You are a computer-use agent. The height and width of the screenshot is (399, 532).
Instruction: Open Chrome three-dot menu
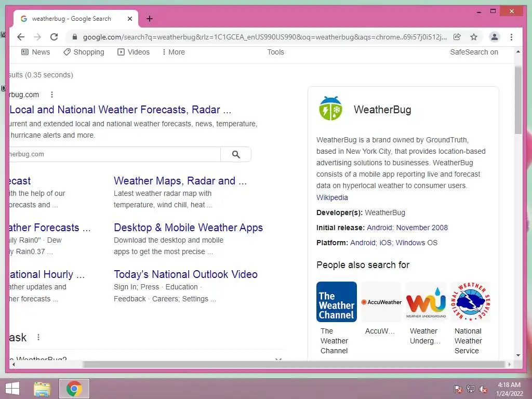click(x=511, y=37)
